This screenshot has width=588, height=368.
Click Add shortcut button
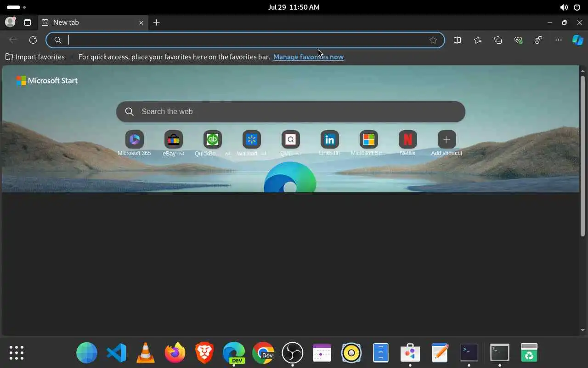tap(447, 144)
